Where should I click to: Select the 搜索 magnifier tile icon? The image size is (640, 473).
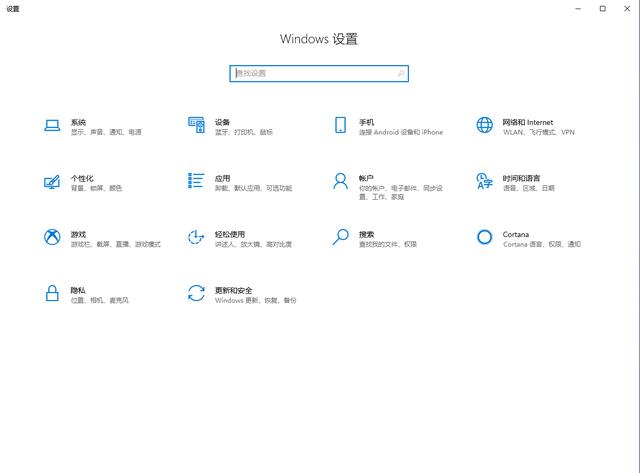coord(340,237)
